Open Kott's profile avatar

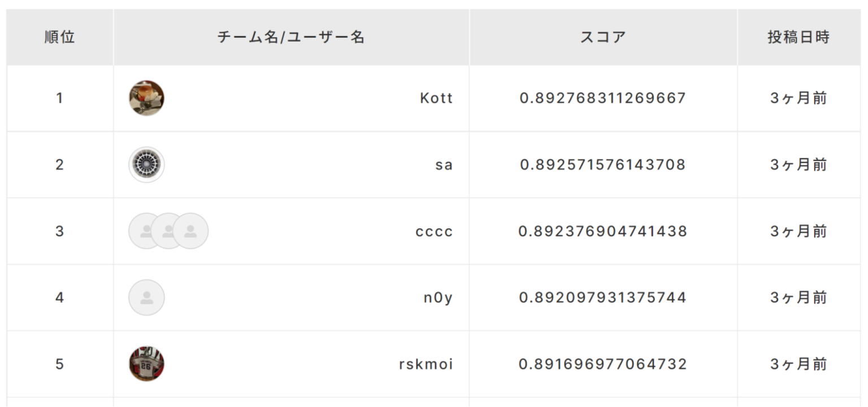tap(147, 98)
